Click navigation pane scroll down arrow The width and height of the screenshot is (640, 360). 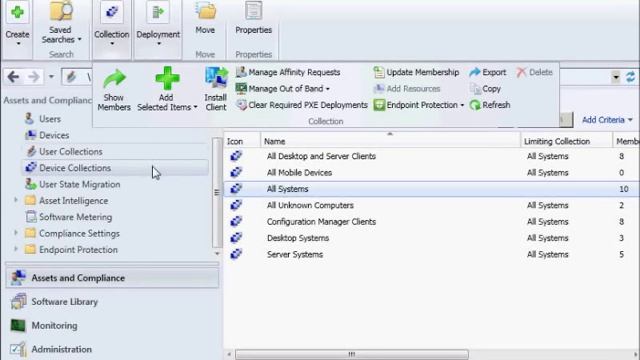(217, 253)
